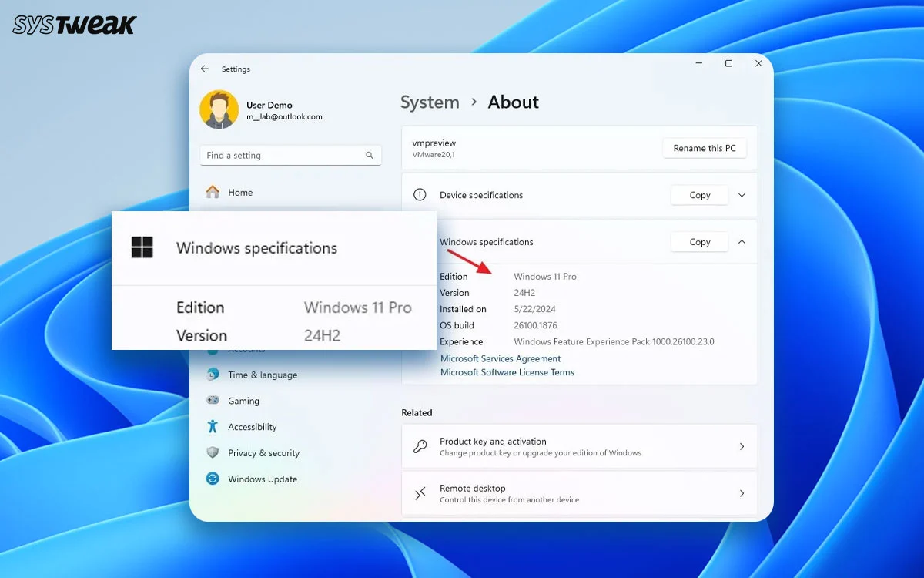Open the Microsoft Services Agreement link
This screenshot has height=578, width=924.
(500, 358)
